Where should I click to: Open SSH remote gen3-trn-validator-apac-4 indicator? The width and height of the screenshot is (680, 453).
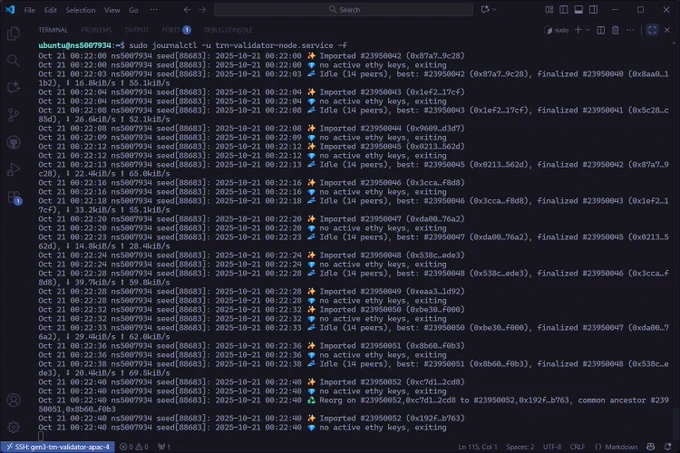point(58,447)
